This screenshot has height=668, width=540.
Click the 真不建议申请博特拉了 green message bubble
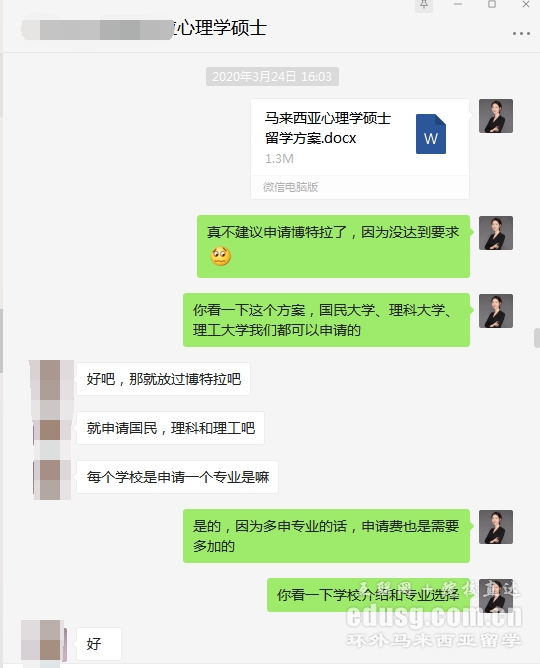coord(333,246)
